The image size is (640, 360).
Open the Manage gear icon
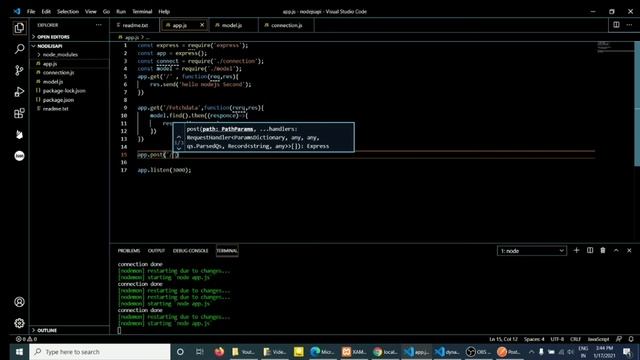tap(19, 323)
